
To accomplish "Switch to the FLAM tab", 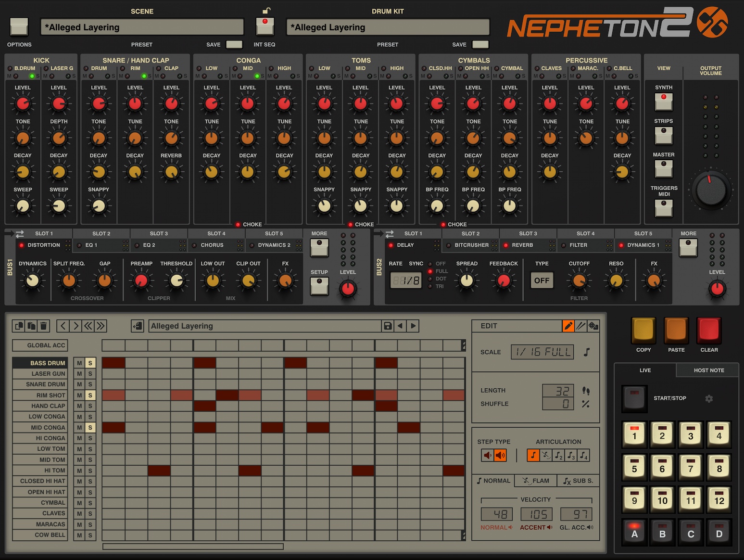I will 536,481.
